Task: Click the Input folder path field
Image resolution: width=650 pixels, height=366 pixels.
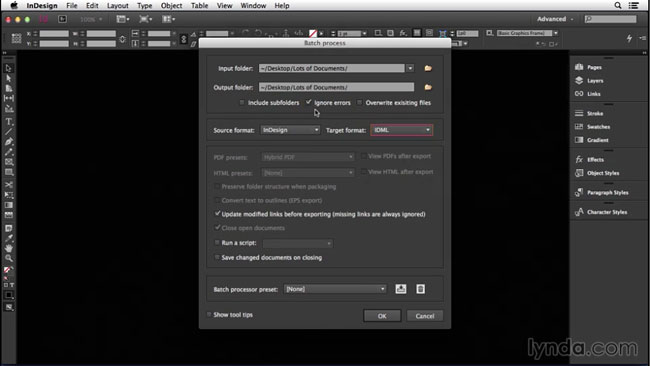Action: pos(332,68)
